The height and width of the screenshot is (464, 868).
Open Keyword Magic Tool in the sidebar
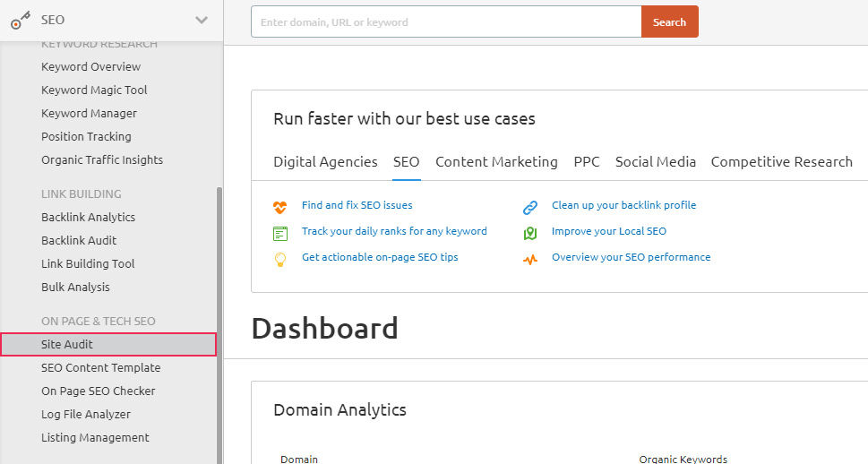pos(94,90)
